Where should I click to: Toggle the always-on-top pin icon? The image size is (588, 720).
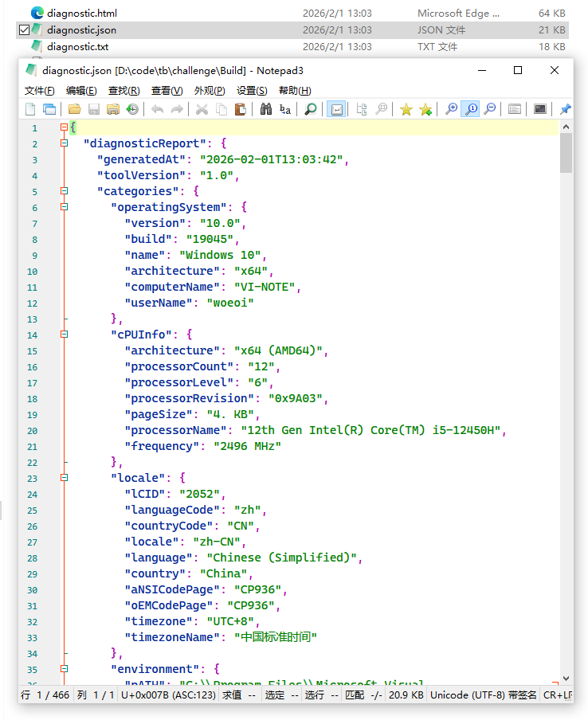point(565,109)
